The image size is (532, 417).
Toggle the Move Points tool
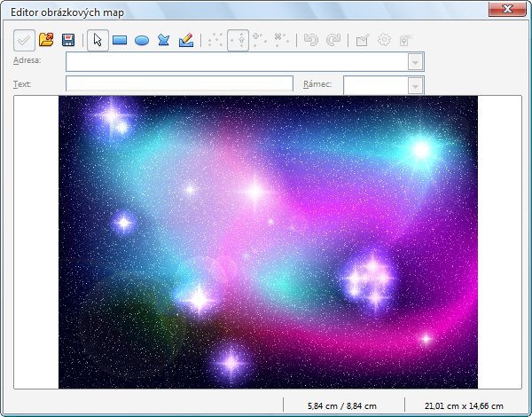[x=238, y=41]
